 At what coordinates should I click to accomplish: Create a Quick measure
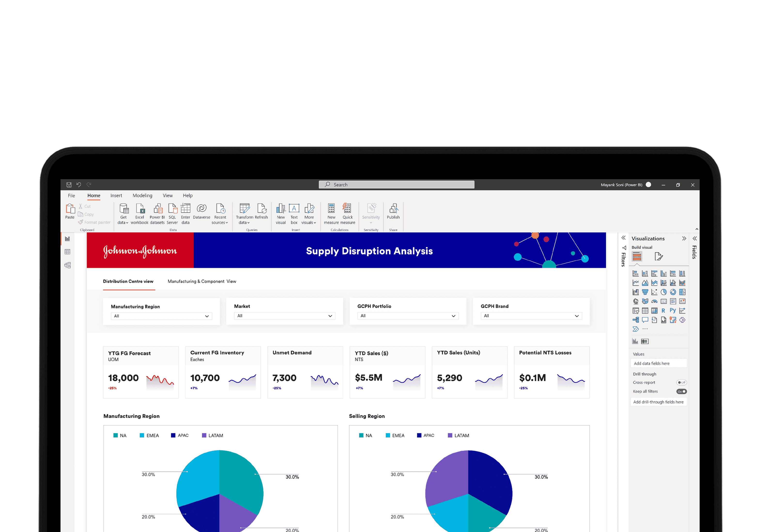click(x=347, y=214)
